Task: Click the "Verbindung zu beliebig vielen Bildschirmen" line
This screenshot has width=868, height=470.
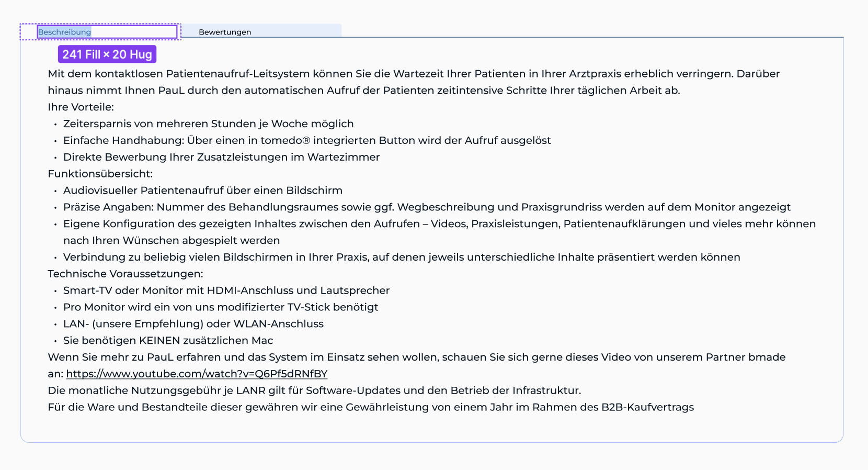Action: click(x=401, y=257)
